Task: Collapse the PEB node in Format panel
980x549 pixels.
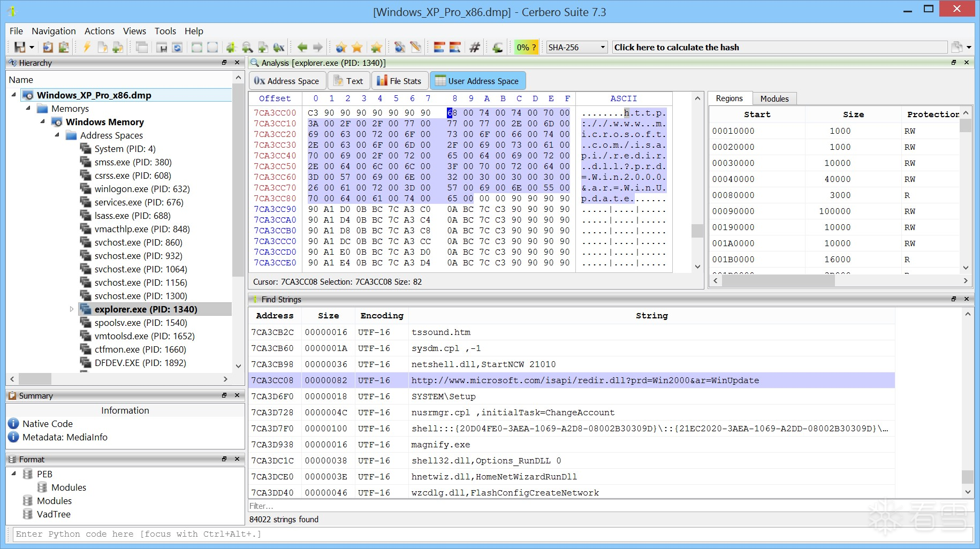Action: (x=14, y=474)
